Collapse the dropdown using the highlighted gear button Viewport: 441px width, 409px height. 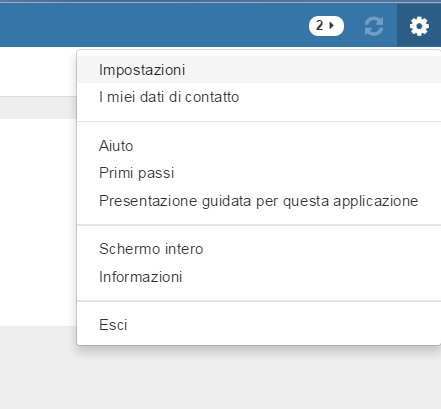[x=419, y=26]
